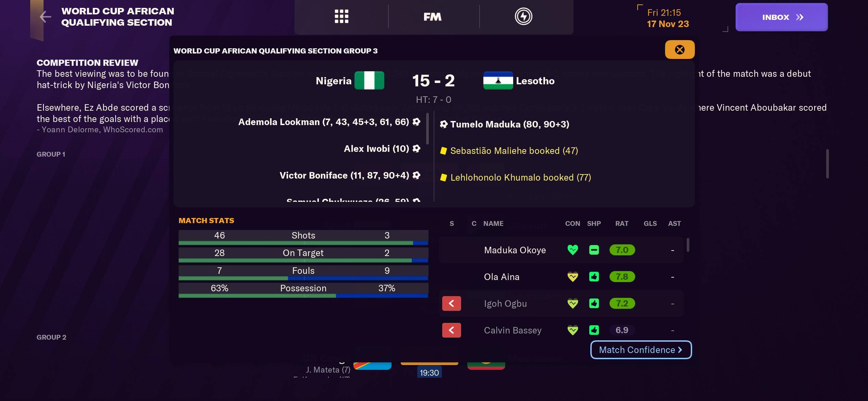Screen dimensions: 868x401
Task: Open the Inbox
Action: point(781,17)
